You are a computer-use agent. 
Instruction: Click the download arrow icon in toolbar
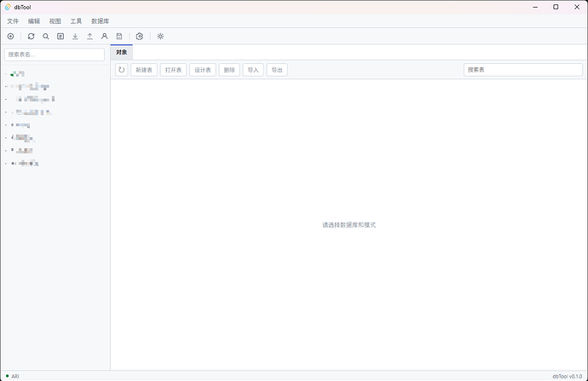(75, 37)
